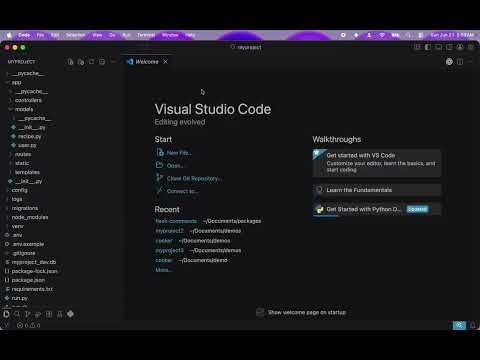Open the File menu

[x=40, y=35]
